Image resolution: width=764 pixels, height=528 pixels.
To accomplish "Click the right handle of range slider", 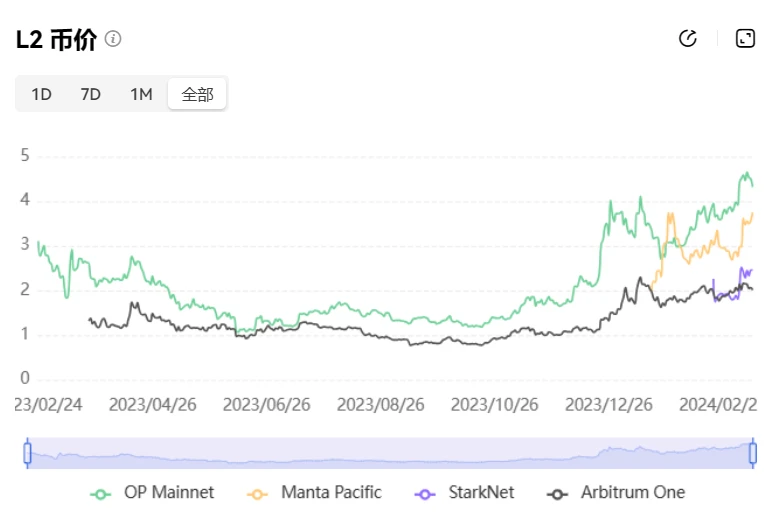I will coord(752,453).
